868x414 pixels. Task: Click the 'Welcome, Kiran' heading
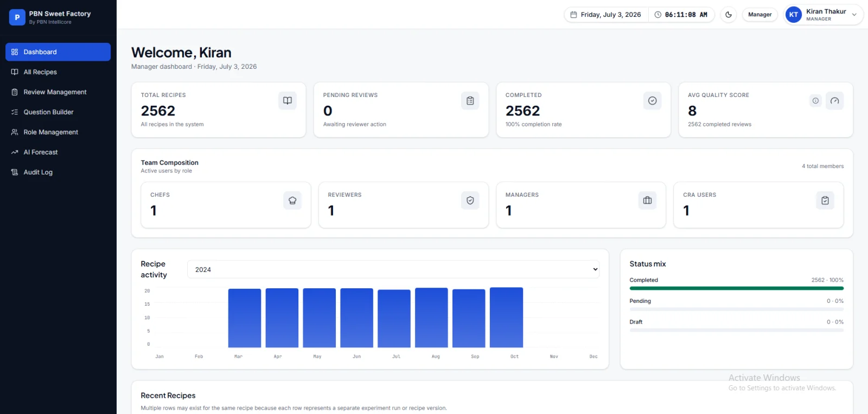(181, 53)
